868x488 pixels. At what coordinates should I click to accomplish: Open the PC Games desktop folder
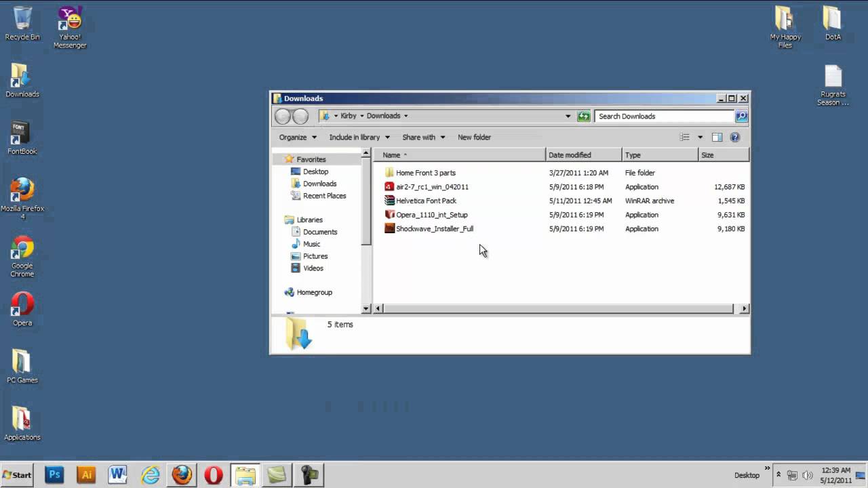pos(22,367)
